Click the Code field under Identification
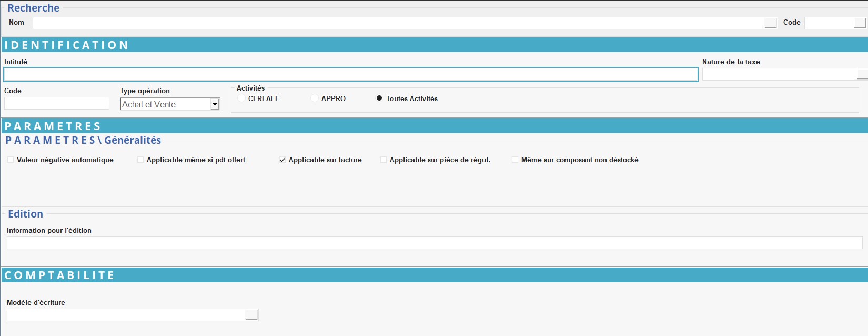Screen dimensions: 868x336 (57, 103)
